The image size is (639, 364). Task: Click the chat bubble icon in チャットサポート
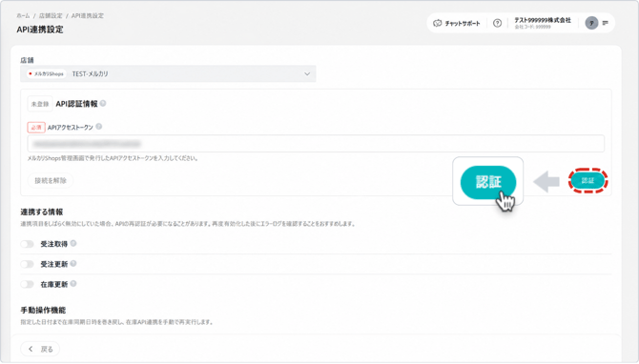437,23
